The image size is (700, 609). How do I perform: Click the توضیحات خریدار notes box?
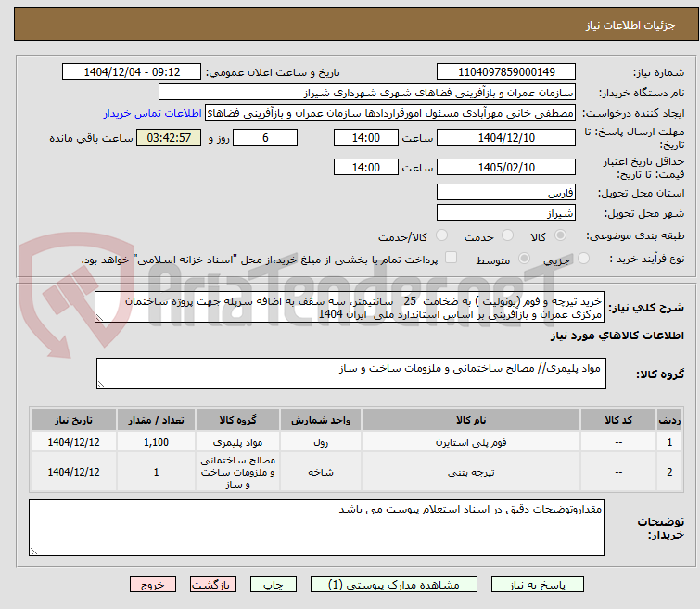click(x=316, y=527)
